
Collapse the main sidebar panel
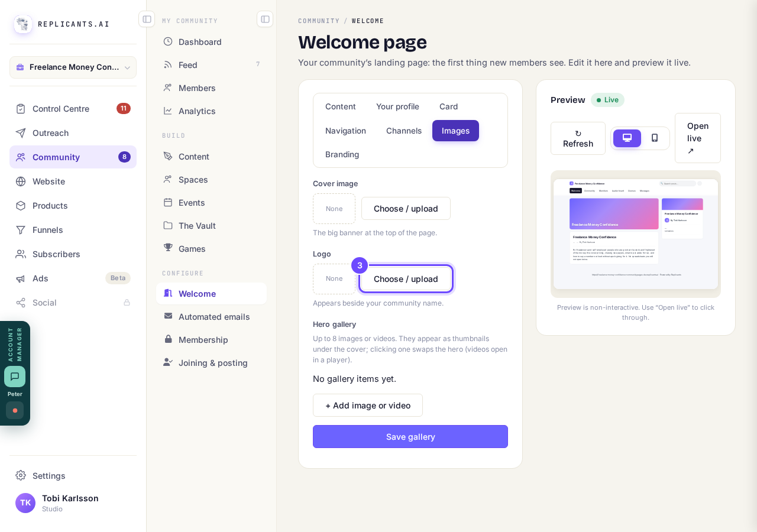[x=147, y=19]
